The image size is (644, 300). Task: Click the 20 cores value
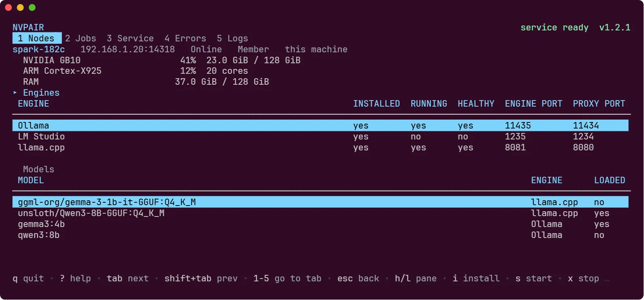click(x=227, y=71)
